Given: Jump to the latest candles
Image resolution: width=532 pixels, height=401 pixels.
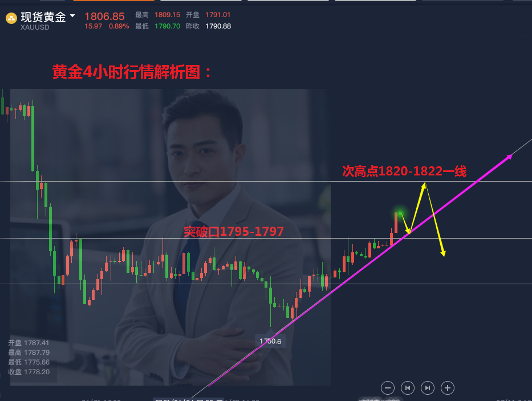Looking at the screenshot, I should click(428, 388).
